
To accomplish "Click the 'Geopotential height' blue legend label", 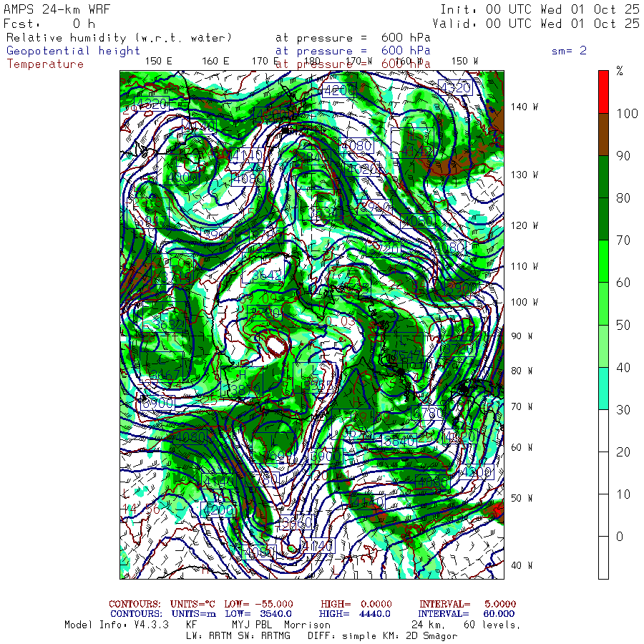I will click(74, 51).
